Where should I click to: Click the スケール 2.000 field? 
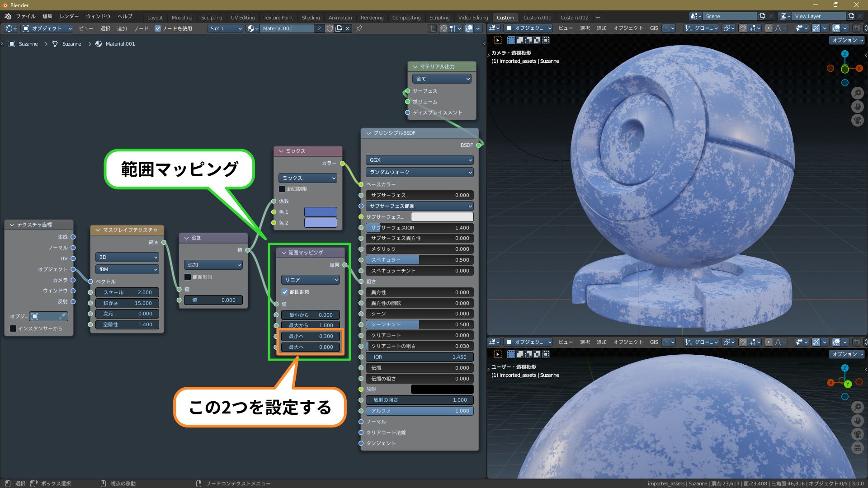click(127, 292)
